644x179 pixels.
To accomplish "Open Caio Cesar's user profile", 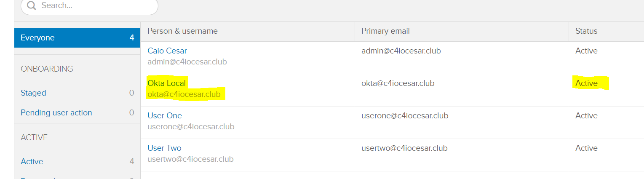I will 167,51.
